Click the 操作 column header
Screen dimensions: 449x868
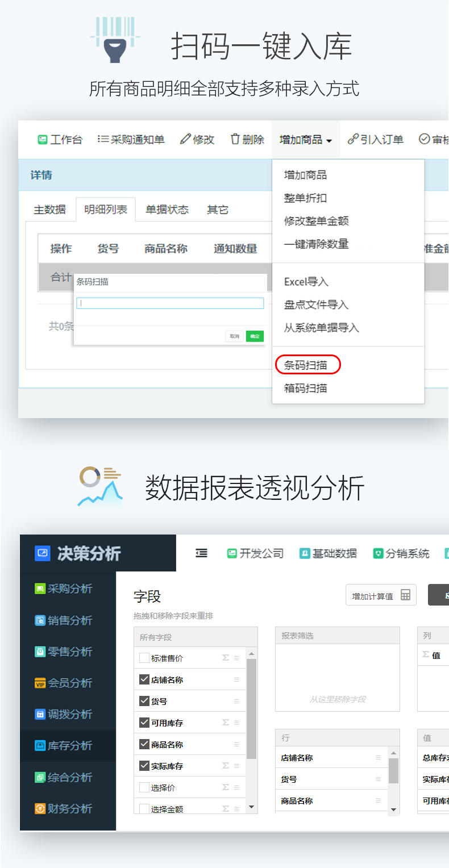pyautogui.click(x=61, y=249)
